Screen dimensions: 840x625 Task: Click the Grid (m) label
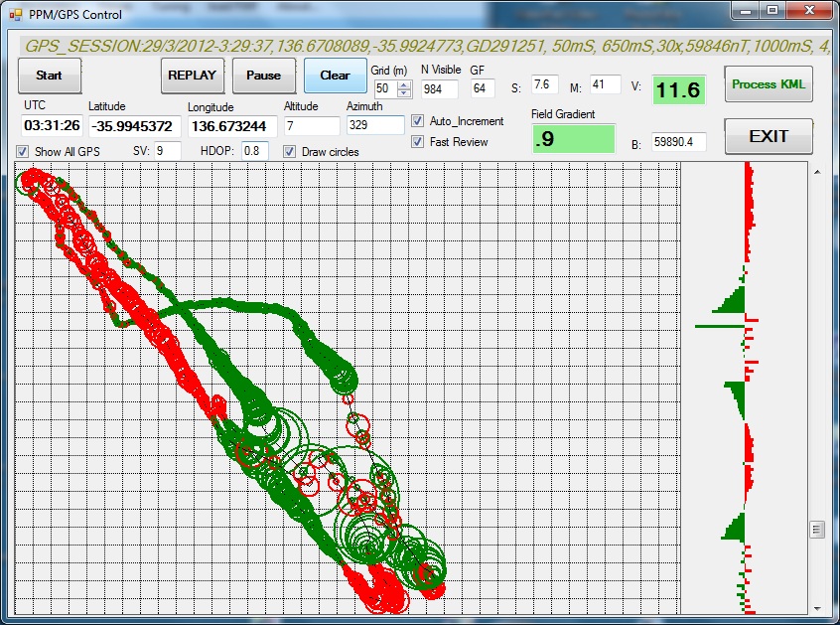[x=389, y=71]
